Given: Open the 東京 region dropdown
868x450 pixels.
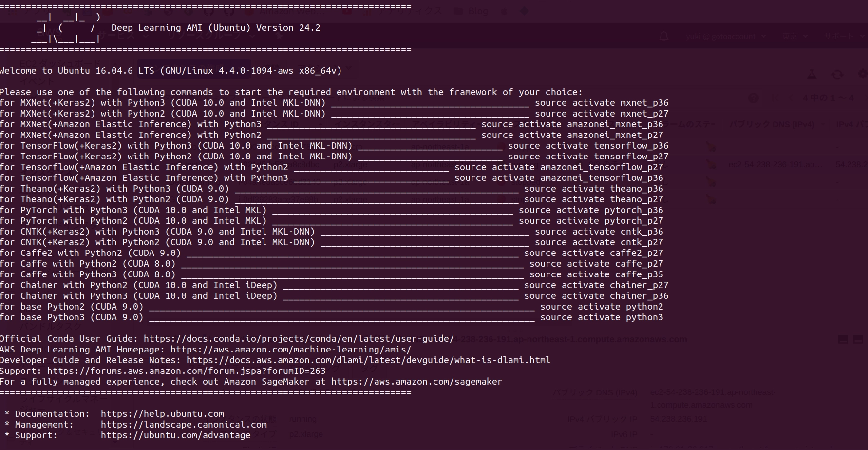Looking at the screenshot, I should (795, 37).
